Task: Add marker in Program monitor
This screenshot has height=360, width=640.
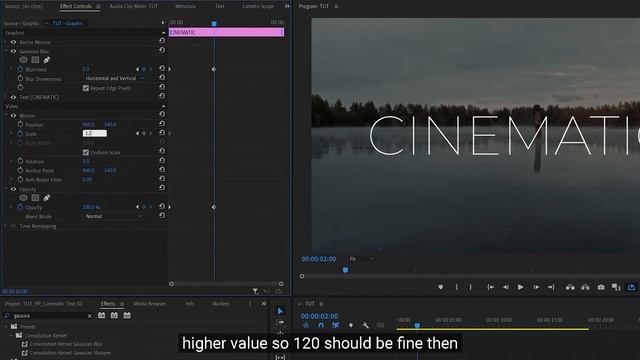Action: click(x=440, y=287)
